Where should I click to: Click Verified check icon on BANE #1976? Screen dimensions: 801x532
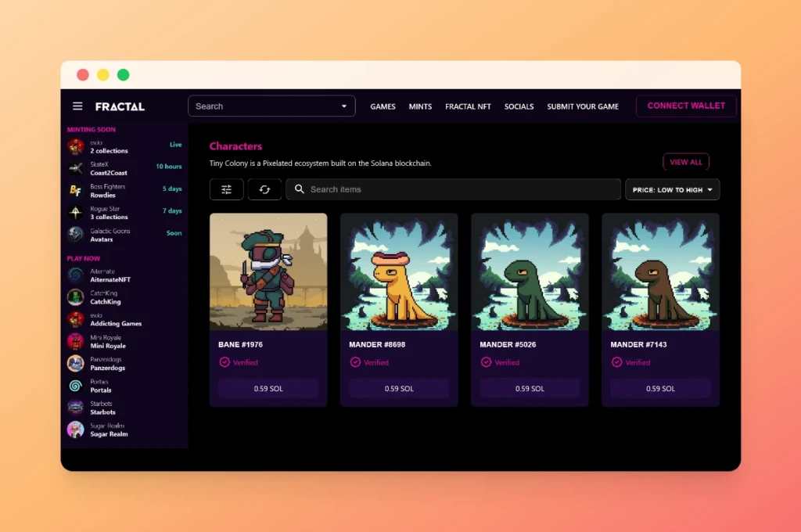point(224,362)
